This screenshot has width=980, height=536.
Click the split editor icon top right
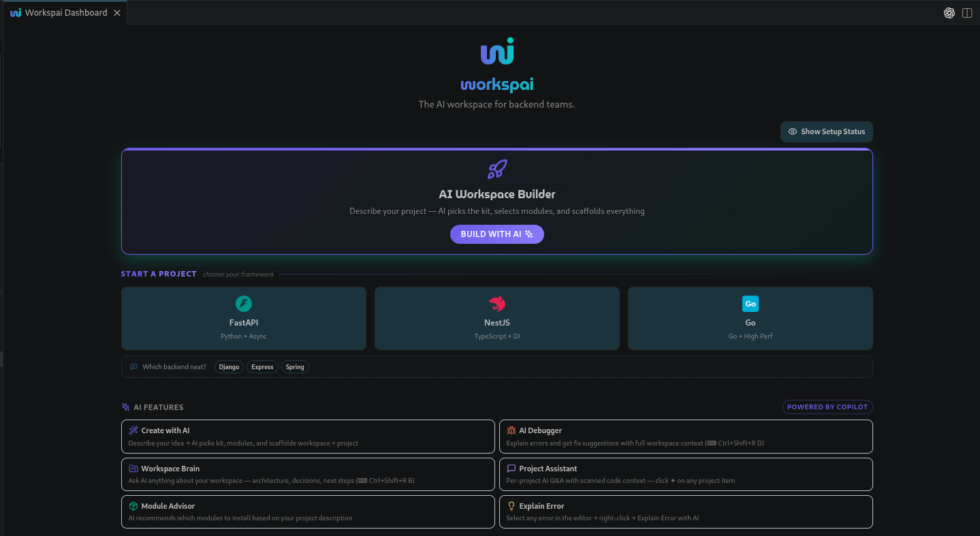967,12
